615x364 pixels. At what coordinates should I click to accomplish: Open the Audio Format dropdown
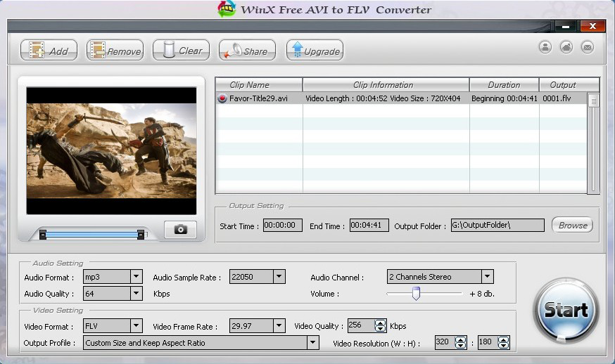(x=136, y=277)
